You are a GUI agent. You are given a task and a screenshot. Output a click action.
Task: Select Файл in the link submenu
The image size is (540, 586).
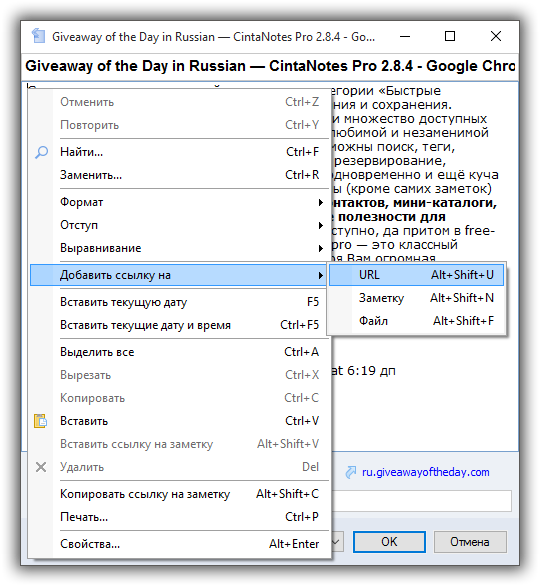tap(416, 321)
